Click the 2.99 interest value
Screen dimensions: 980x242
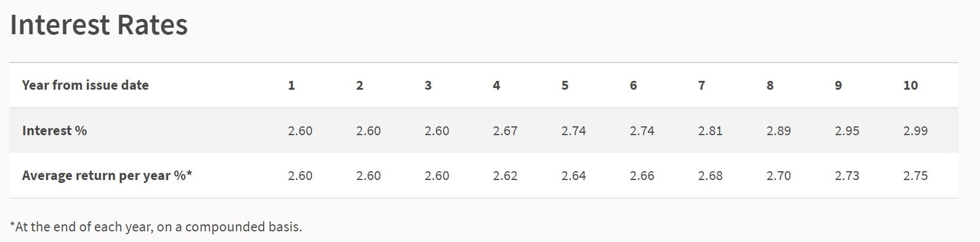coord(916,130)
